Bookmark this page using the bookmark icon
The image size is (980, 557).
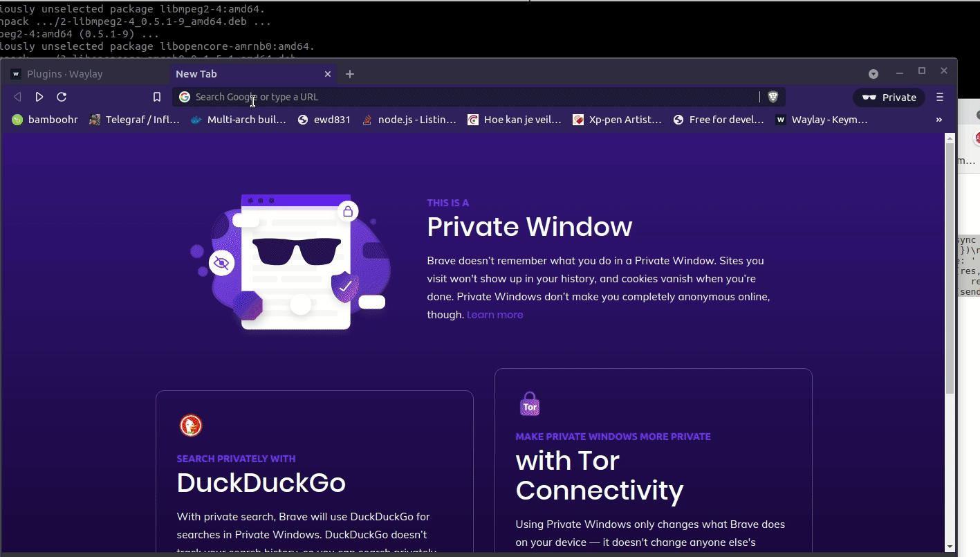pyautogui.click(x=157, y=97)
